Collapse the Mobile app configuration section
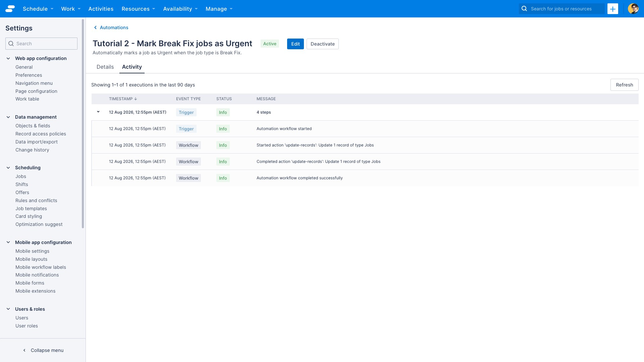The height and width of the screenshot is (362, 644). (x=8, y=242)
